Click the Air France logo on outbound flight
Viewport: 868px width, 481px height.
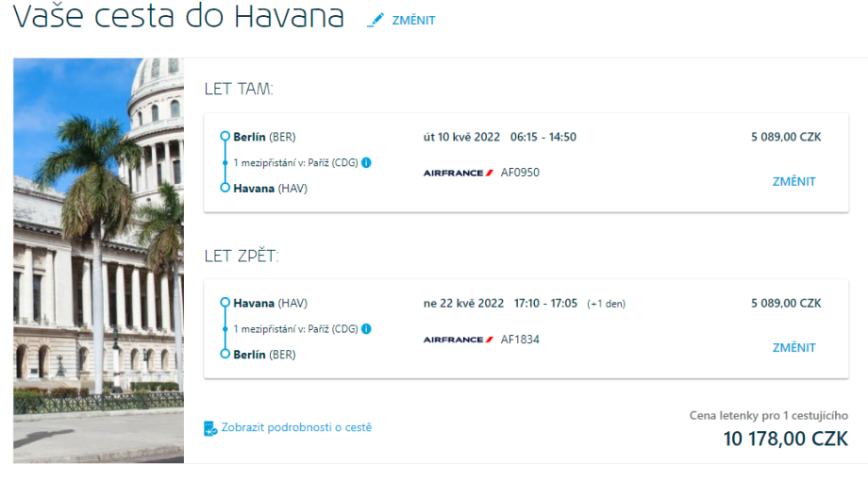pos(459,173)
